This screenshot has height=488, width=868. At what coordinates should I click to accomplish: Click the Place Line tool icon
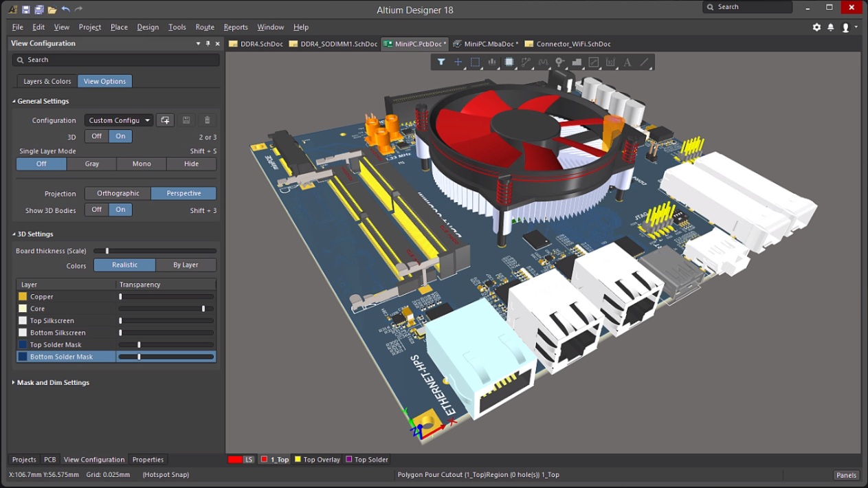(x=645, y=63)
